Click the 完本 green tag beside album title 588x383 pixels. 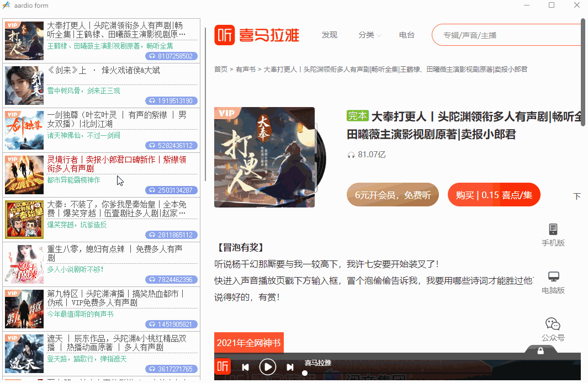coord(358,116)
